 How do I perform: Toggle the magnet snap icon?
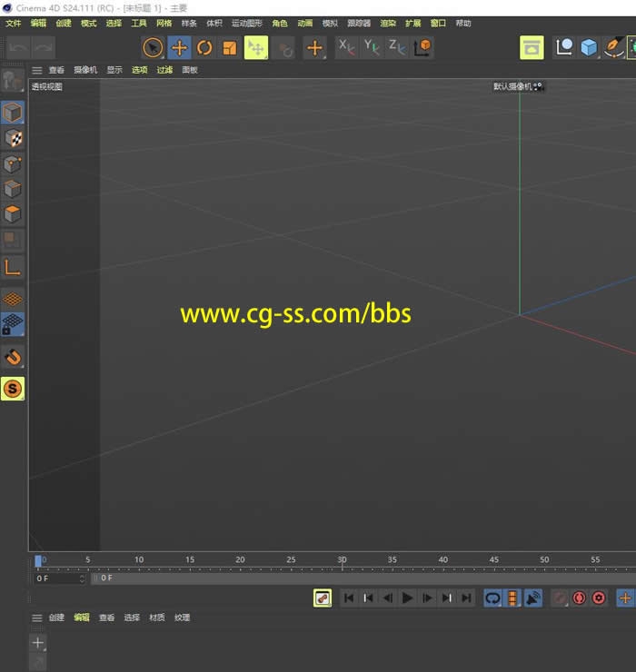pos(13,357)
